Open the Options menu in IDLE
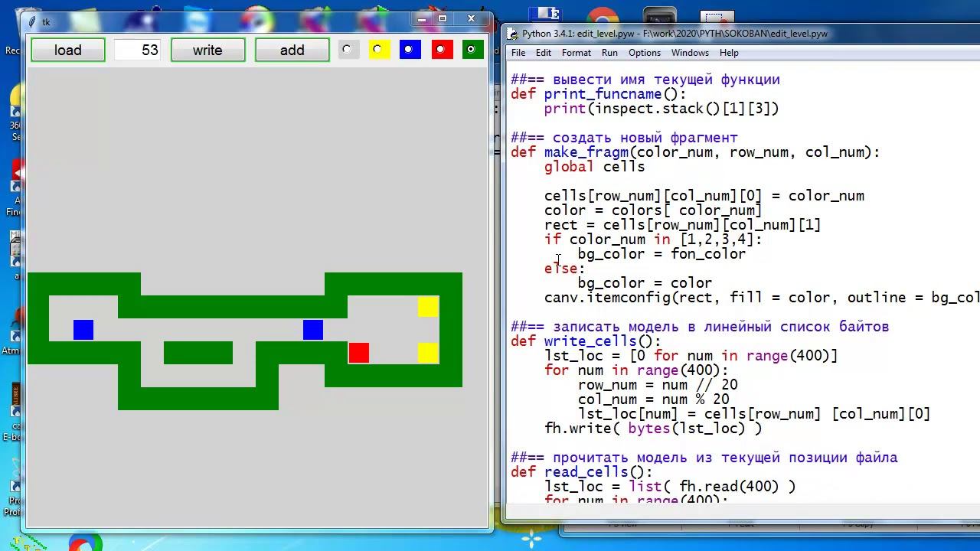The width and height of the screenshot is (980, 551). (x=645, y=53)
